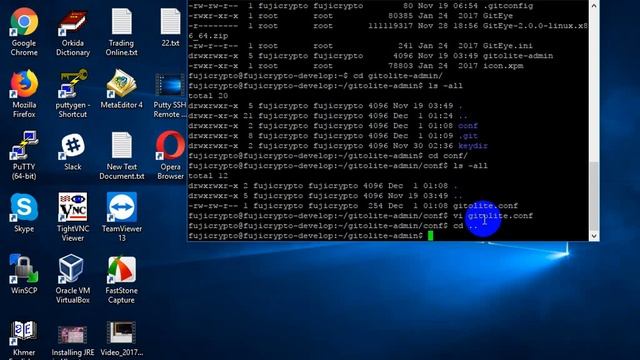Click the green terminal cursor block
640x360 pixels.
[430, 236]
